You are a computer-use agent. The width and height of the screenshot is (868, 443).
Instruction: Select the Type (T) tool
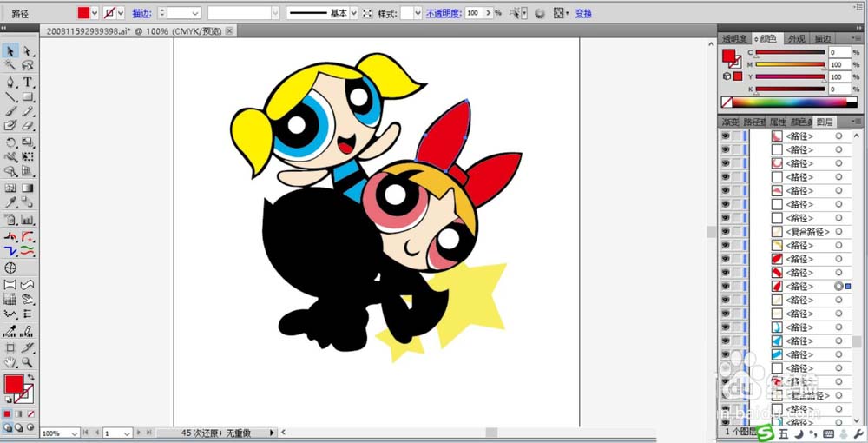coord(28,83)
